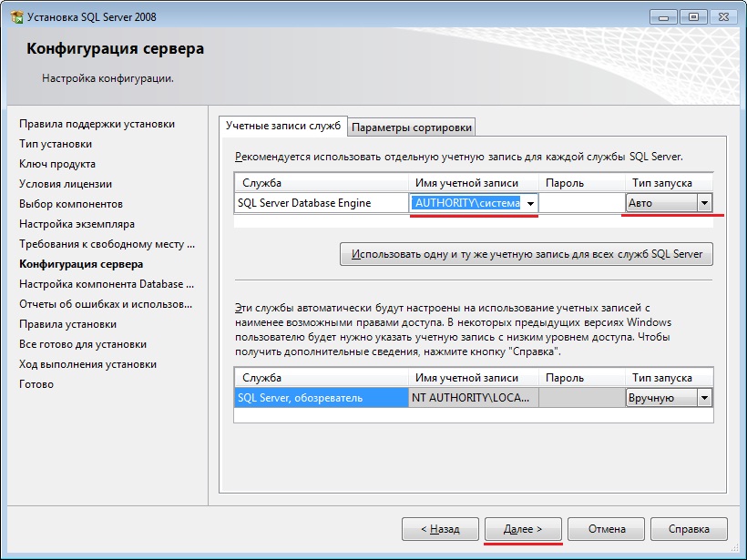Click the NT AUTHORITY\LOCA... account cell
747x560 pixels.
point(474,398)
